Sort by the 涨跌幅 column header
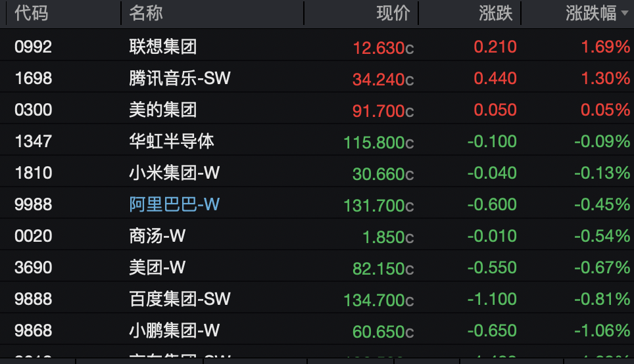This screenshot has height=364, width=634. tap(591, 13)
